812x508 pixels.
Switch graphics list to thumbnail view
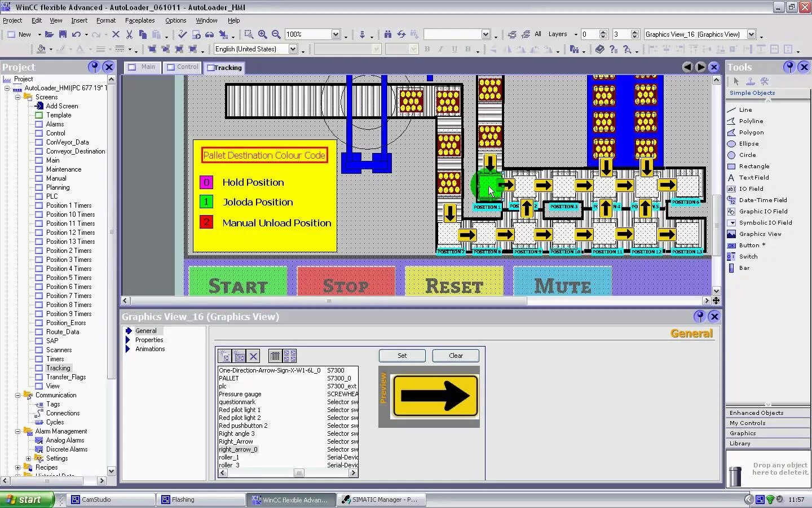pos(289,356)
